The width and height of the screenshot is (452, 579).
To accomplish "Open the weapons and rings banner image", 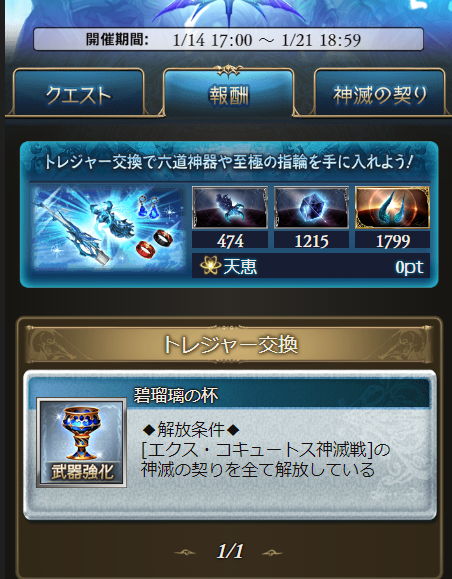I will point(108,230).
